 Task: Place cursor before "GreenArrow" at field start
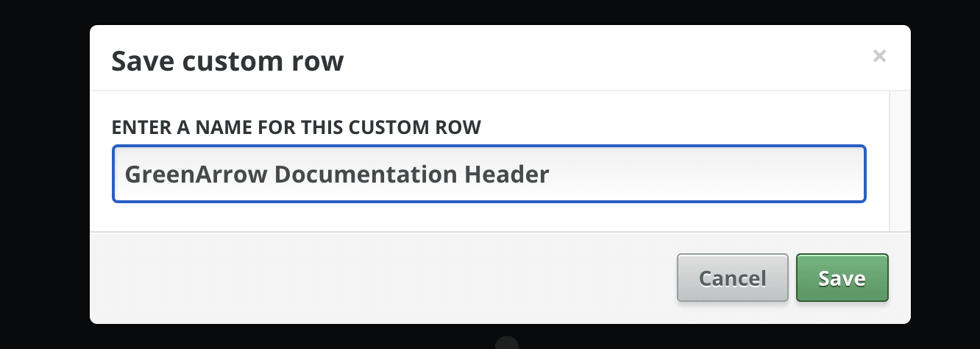[x=123, y=174]
